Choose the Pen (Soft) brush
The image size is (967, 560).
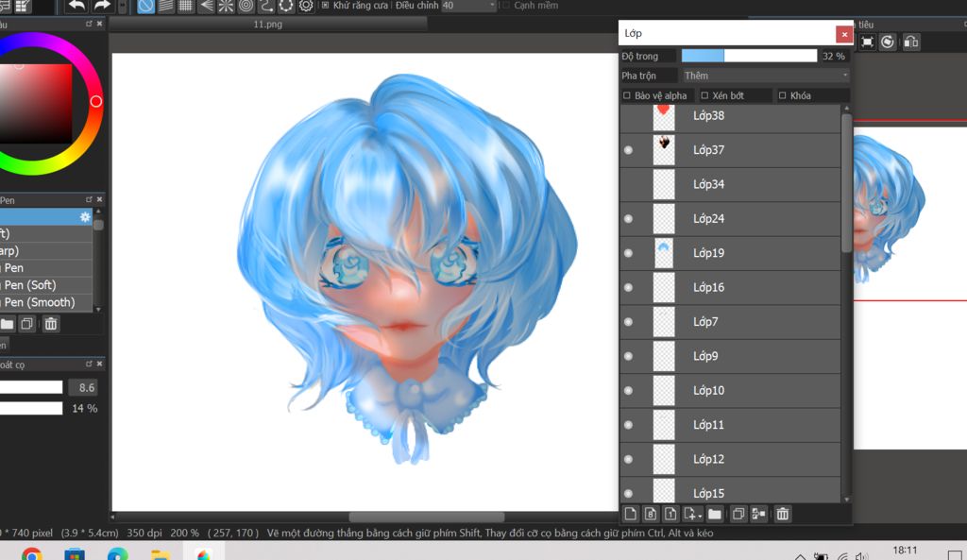click(x=46, y=285)
